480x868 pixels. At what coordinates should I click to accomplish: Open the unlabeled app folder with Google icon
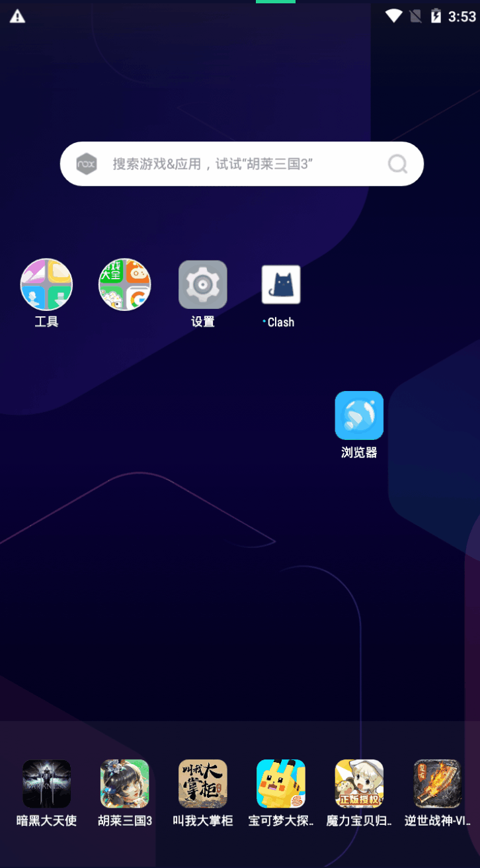pos(125,284)
